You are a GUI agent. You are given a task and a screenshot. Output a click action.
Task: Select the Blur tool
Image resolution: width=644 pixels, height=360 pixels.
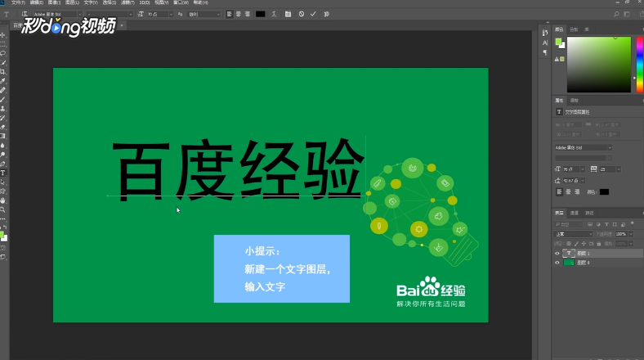point(3,146)
